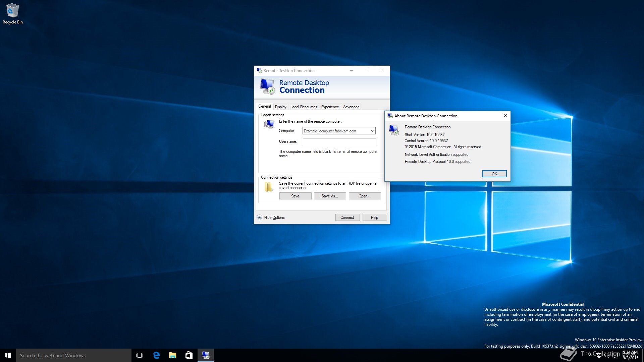
Task: Click the taskbar clock showing 9/3/2015
Action: pyautogui.click(x=630, y=355)
